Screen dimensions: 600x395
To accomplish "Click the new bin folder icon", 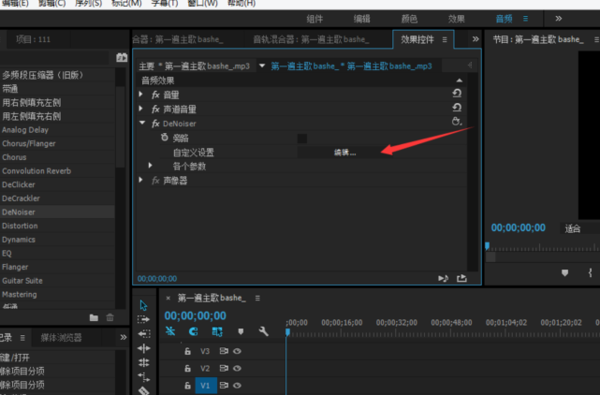I will click(x=94, y=318).
